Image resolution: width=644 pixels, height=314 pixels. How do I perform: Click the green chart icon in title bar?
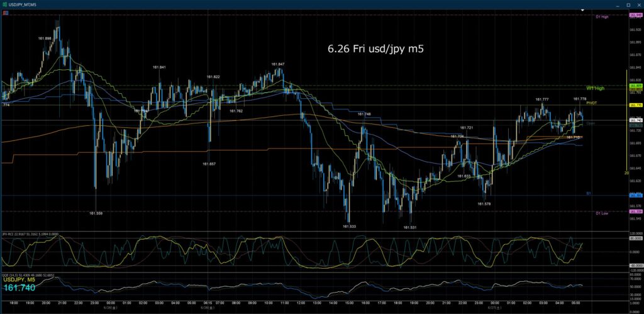point(4,4)
